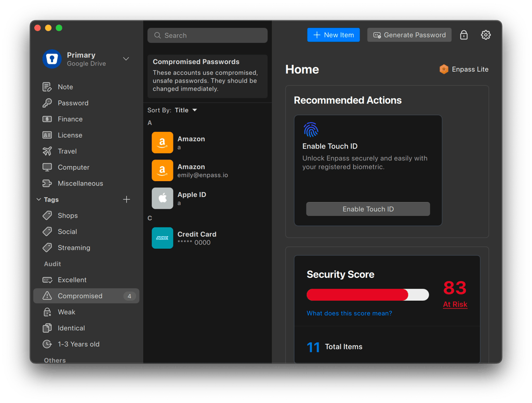Create a New Item

334,35
